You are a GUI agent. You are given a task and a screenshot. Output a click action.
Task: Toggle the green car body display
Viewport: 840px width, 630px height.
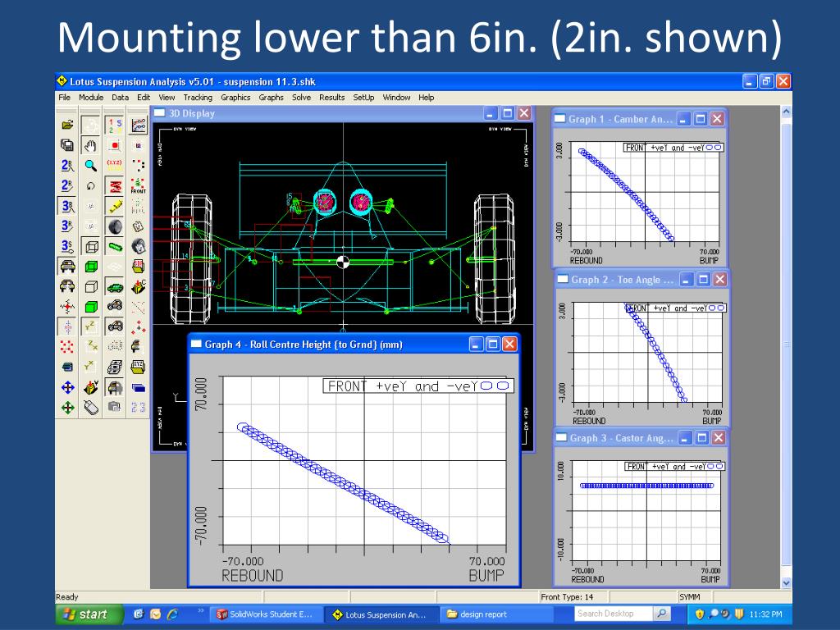click(115, 286)
